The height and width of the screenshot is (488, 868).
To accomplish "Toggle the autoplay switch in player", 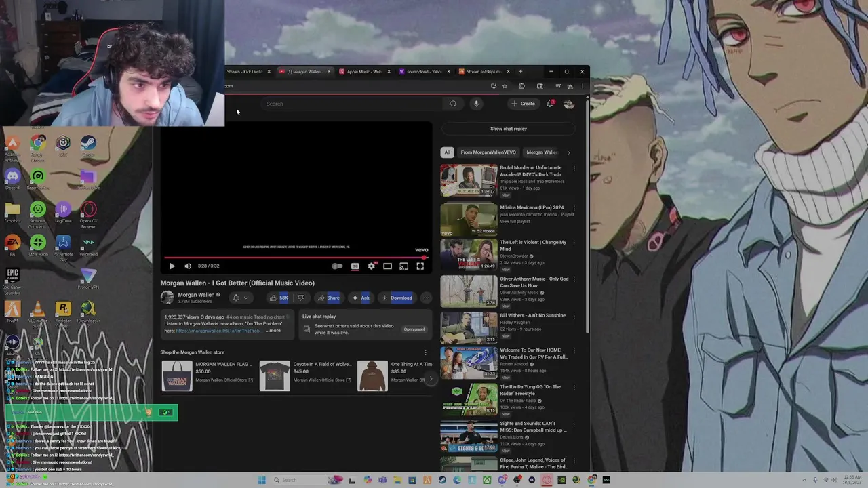I will 337,266.
